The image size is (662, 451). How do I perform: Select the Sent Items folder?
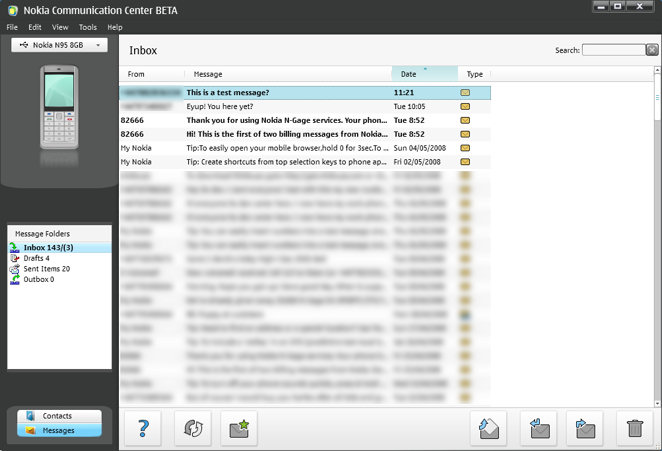coord(46,269)
